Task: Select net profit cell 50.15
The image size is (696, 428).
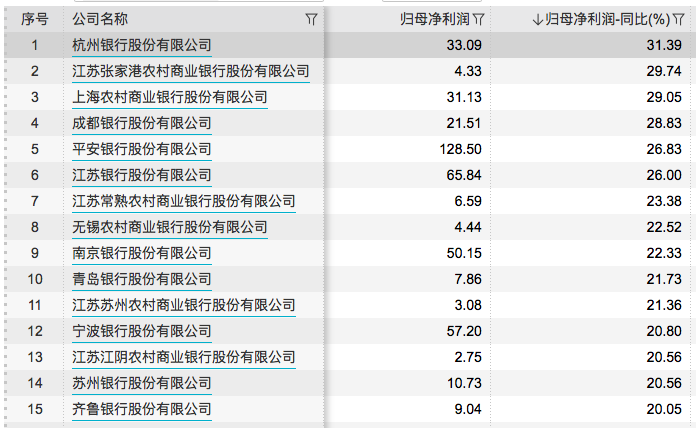Action: click(464, 253)
